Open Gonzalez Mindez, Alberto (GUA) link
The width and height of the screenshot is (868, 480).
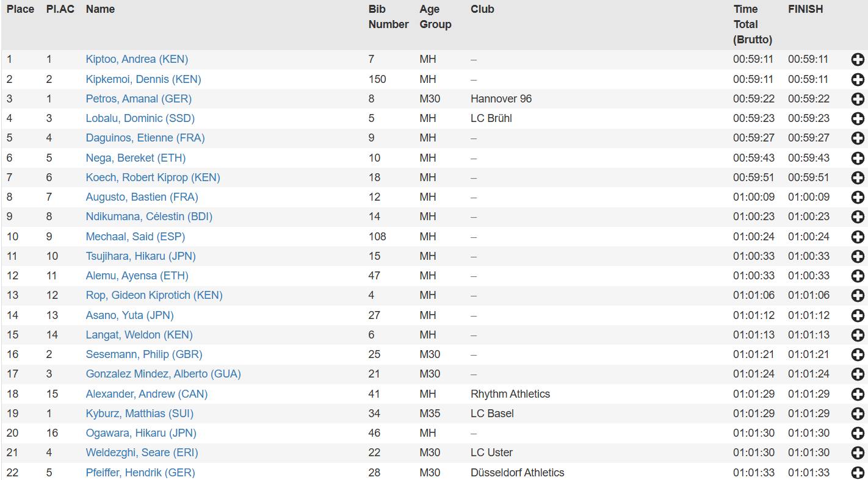(x=163, y=374)
